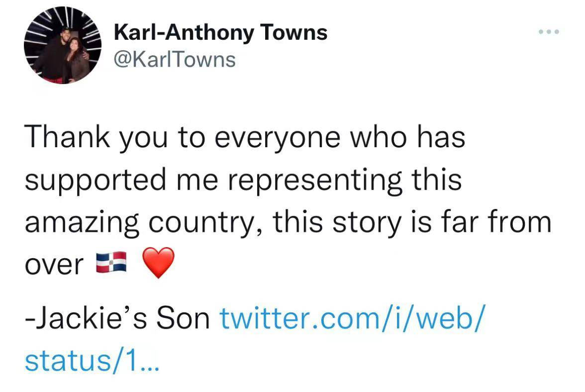Screen dimensions: 585x392
Task: Click the Dominican Republic flag emoji
Action: point(111,262)
